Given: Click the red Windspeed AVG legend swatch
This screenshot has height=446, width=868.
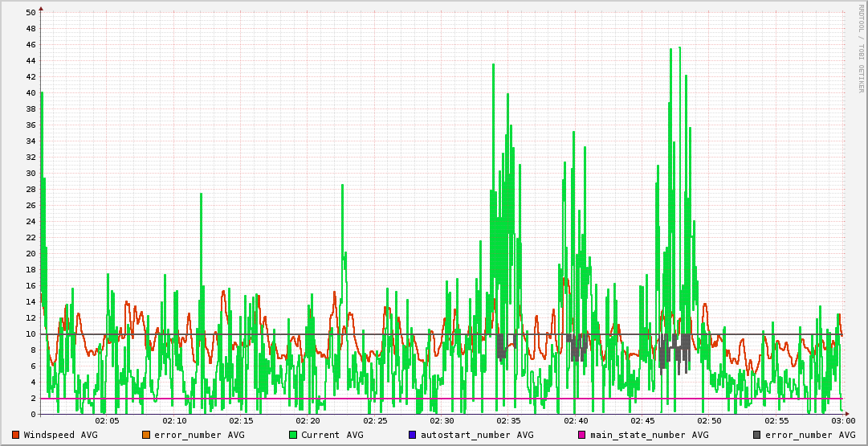Looking at the screenshot, I should click(x=15, y=435).
